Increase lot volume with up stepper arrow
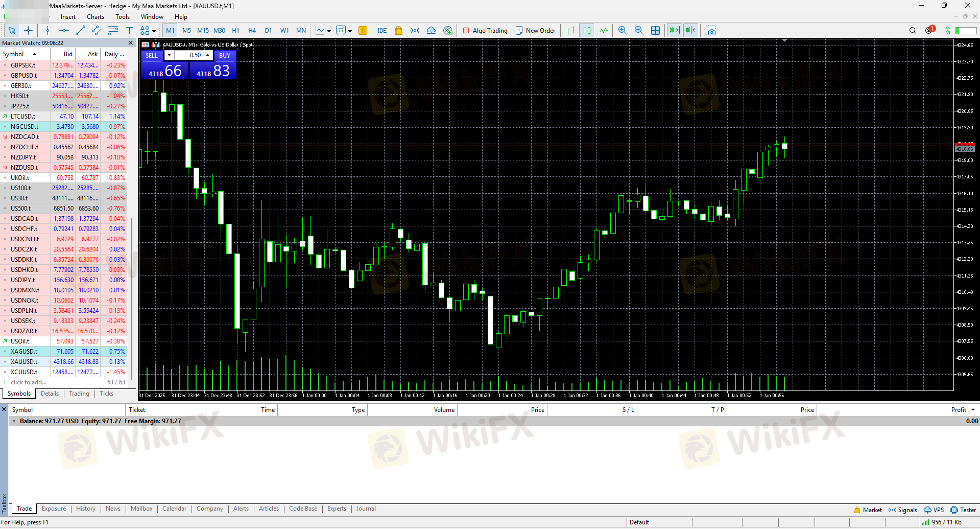The image size is (980, 529). [208, 55]
